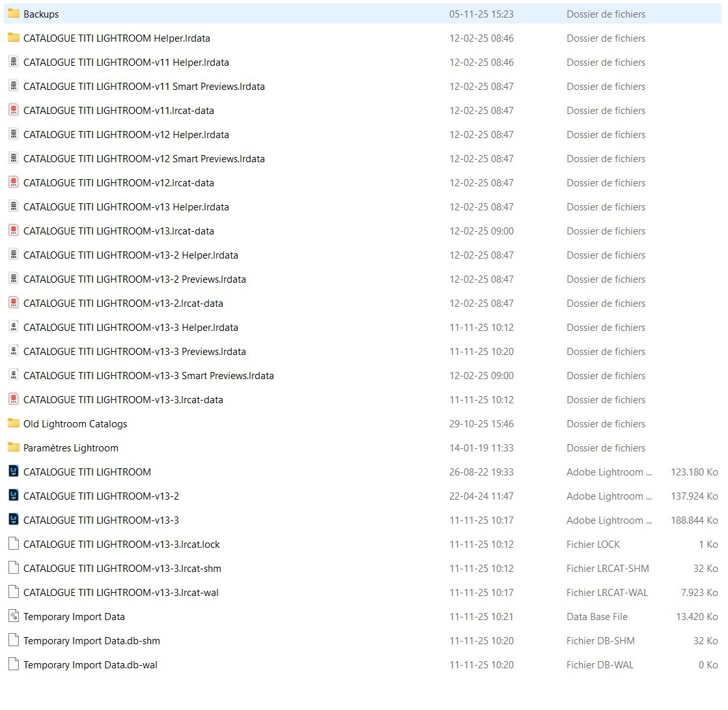Image resolution: width=728 pixels, height=710 pixels.
Task: Select CATALOGUE TITI LIGHTROOM-v13-3 Previews.lrdata name
Action: pos(135,352)
